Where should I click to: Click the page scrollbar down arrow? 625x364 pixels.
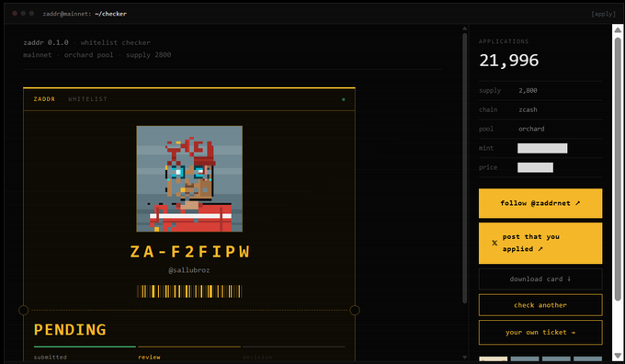[618, 355]
